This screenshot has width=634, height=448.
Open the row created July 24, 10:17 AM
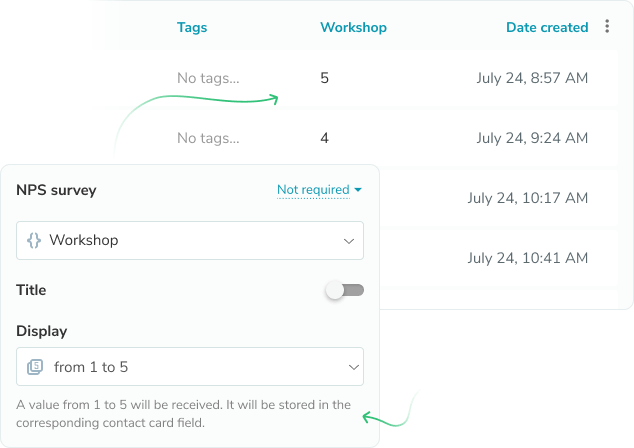[528, 198]
